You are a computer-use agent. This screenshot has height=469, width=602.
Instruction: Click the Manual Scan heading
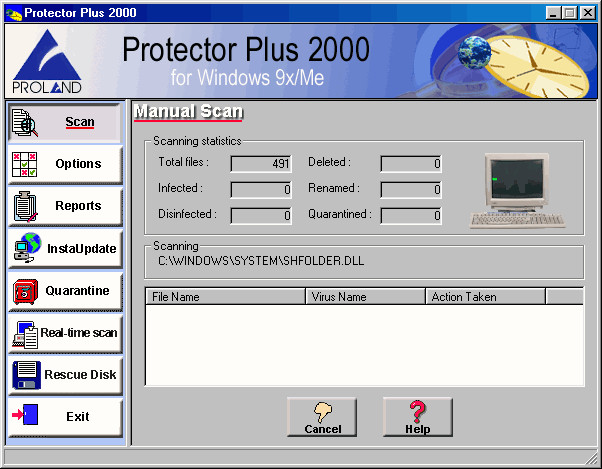pos(188,112)
